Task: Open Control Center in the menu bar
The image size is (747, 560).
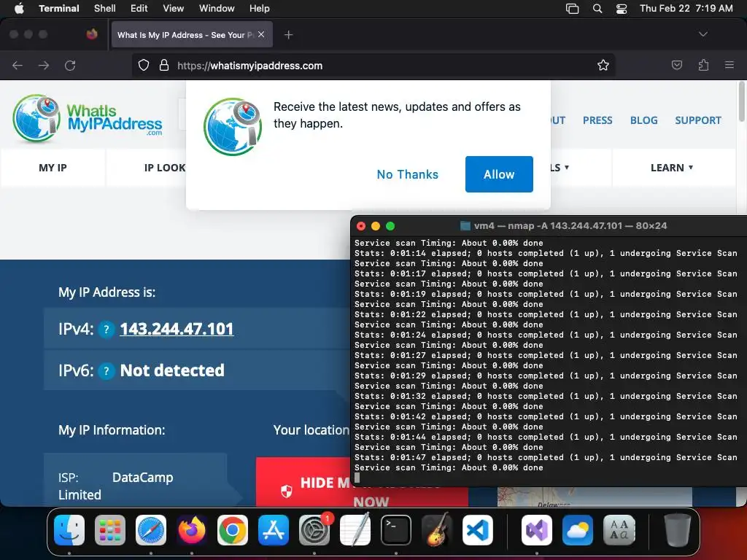Action: 622,8
